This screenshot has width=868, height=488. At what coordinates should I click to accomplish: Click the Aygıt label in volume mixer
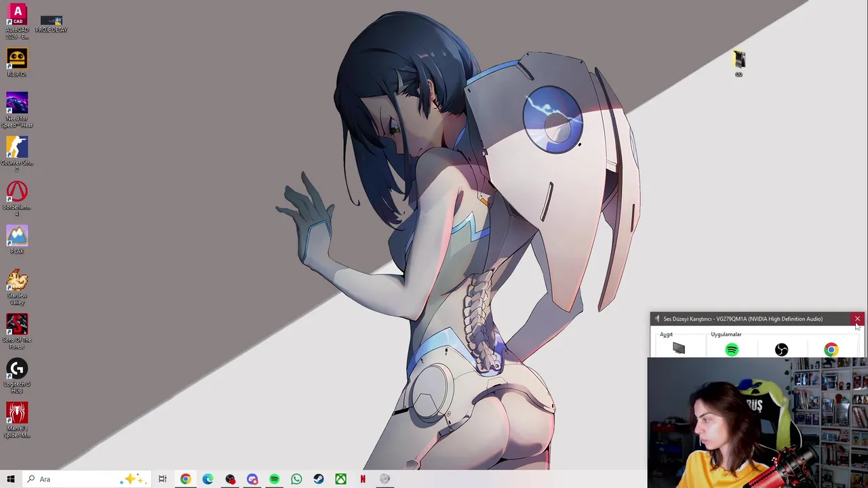pos(666,334)
